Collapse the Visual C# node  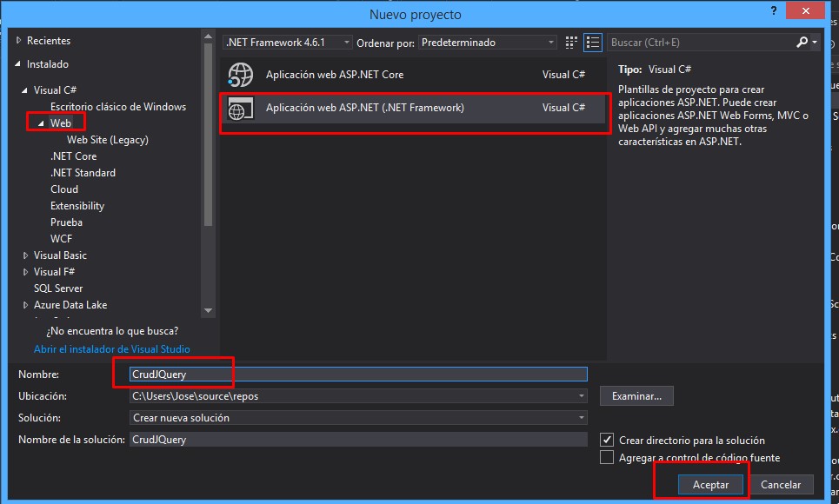25,90
